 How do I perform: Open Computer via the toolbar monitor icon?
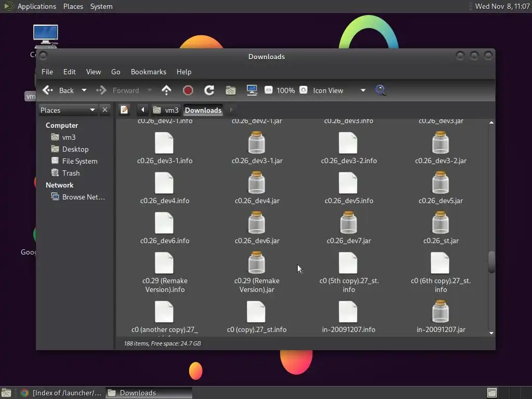click(x=252, y=90)
